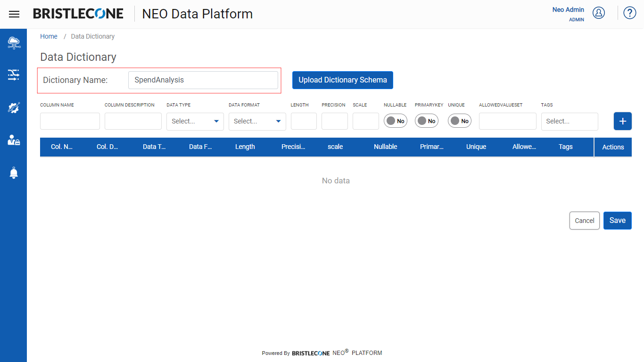Click the Data T... table column header
The height and width of the screenshot is (362, 644).
click(x=154, y=147)
